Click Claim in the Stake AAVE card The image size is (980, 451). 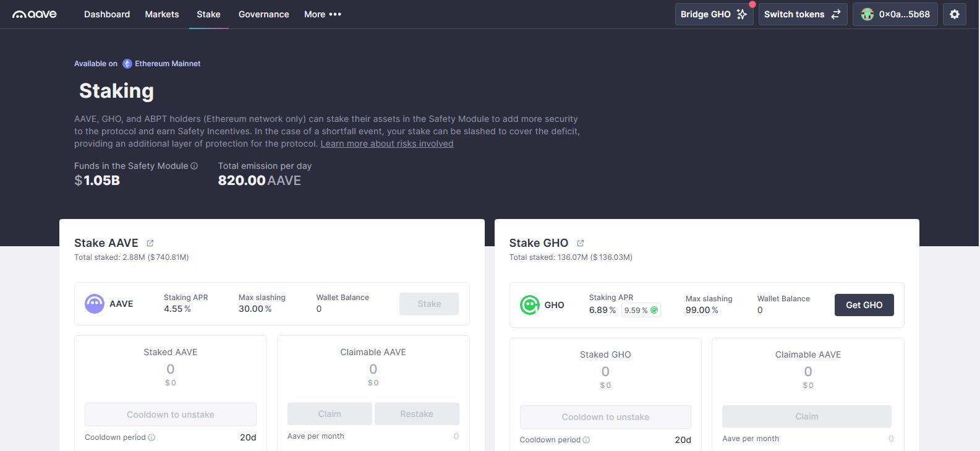[330, 414]
